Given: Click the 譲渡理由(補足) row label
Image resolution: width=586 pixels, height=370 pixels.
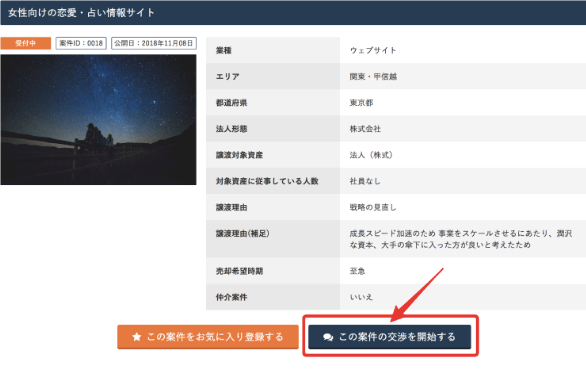Looking at the screenshot, I should click(x=243, y=234).
